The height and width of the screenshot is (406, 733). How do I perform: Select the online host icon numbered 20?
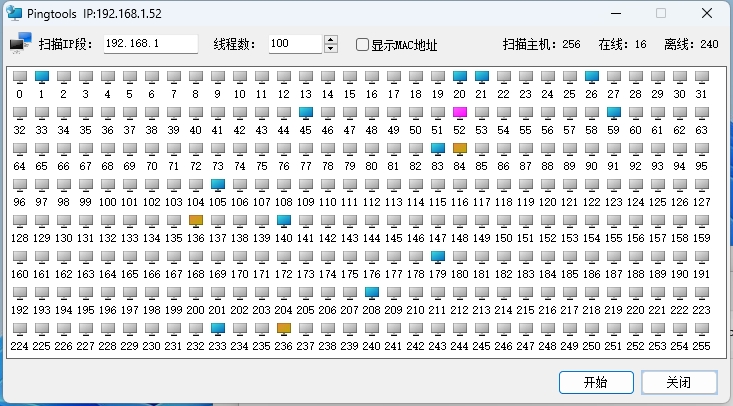(x=460, y=77)
